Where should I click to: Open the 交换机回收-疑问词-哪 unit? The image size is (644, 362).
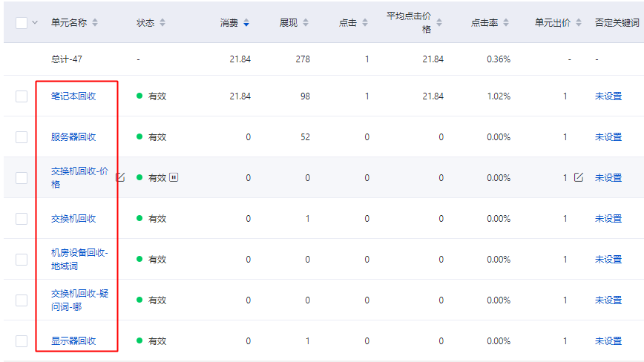coord(79,300)
